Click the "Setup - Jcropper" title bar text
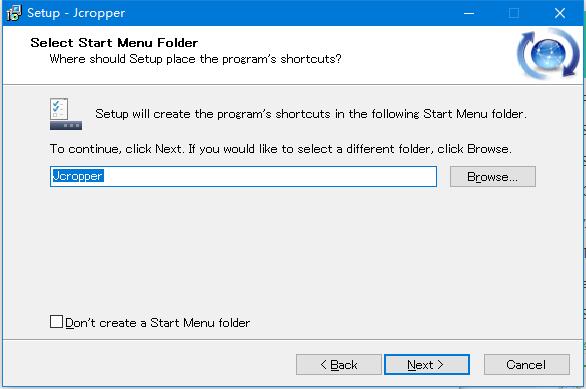Image resolution: width=586 pixels, height=389 pixels. 76,13
